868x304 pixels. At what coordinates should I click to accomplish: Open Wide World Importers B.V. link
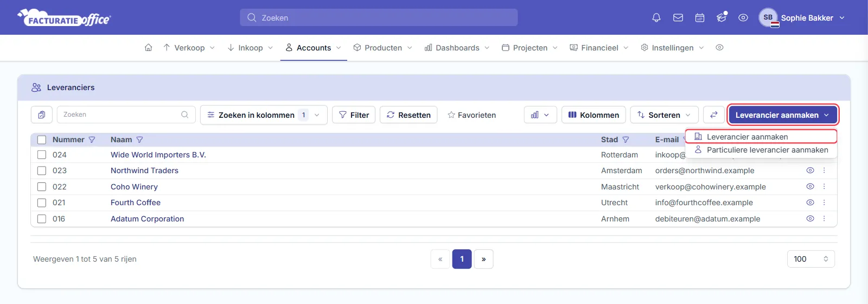pyautogui.click(x=158, y=155)
